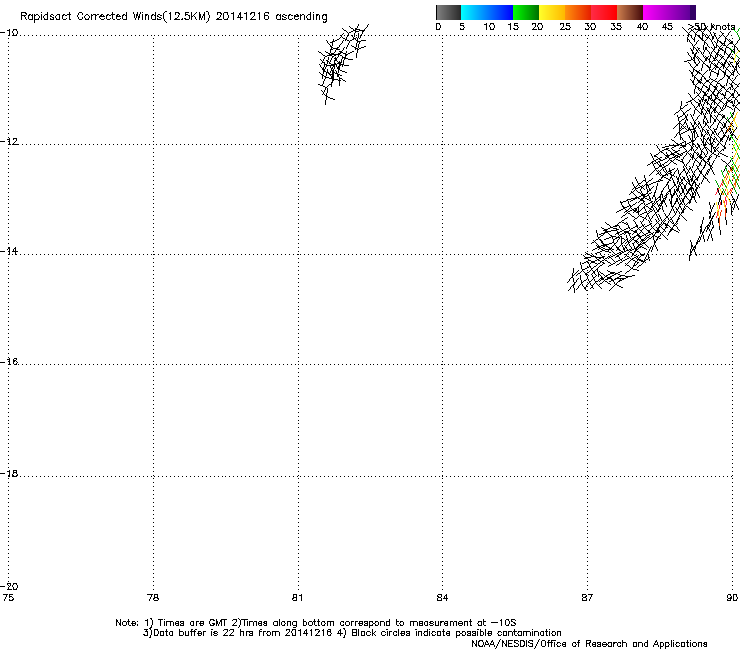Click the red 30-35 knots legend segment
The height and width of the screenshot is (650, 740).
tap(604, 12)
